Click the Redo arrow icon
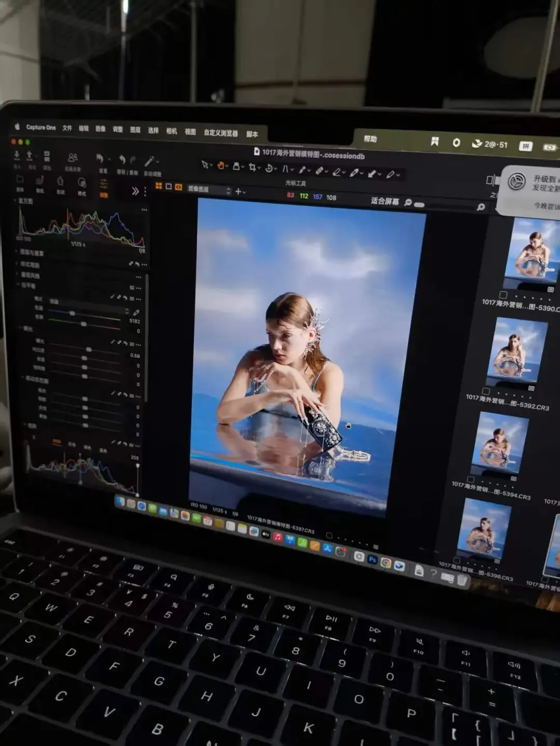560x746 pixels. [x=133, y=160]
